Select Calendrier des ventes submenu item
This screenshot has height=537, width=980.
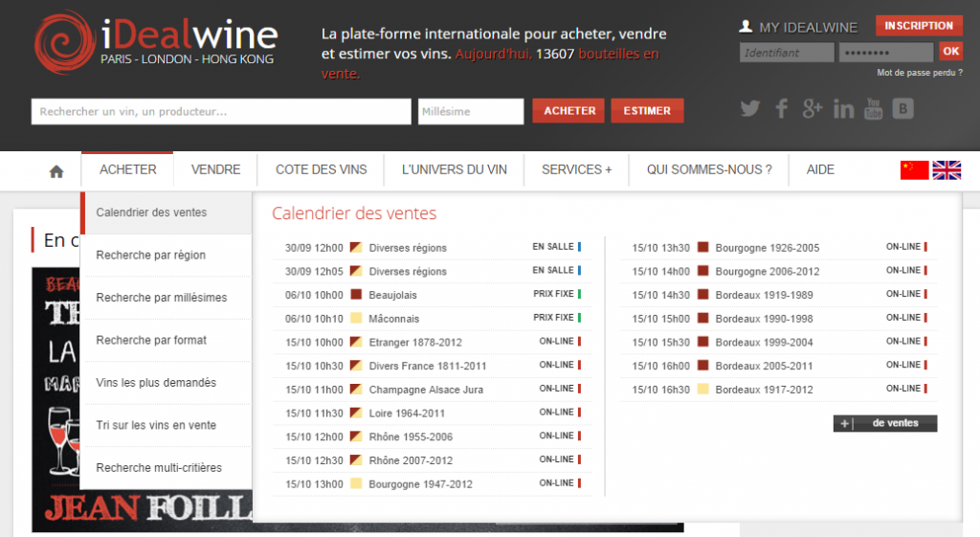[167, 213]
